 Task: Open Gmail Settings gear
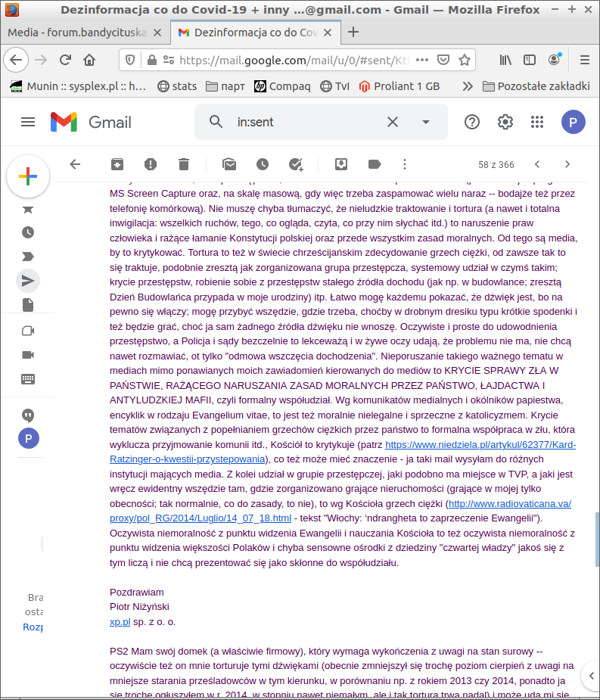[x=505, y=122]
